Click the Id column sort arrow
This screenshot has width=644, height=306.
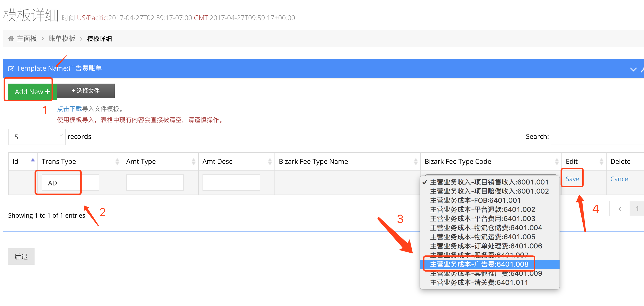(x=33, y=160)
